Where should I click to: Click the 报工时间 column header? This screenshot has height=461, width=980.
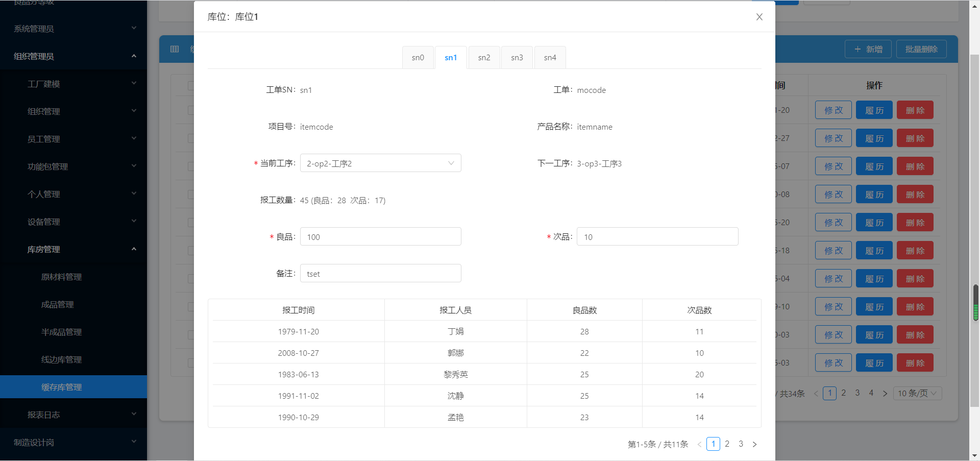click(299, 310)
